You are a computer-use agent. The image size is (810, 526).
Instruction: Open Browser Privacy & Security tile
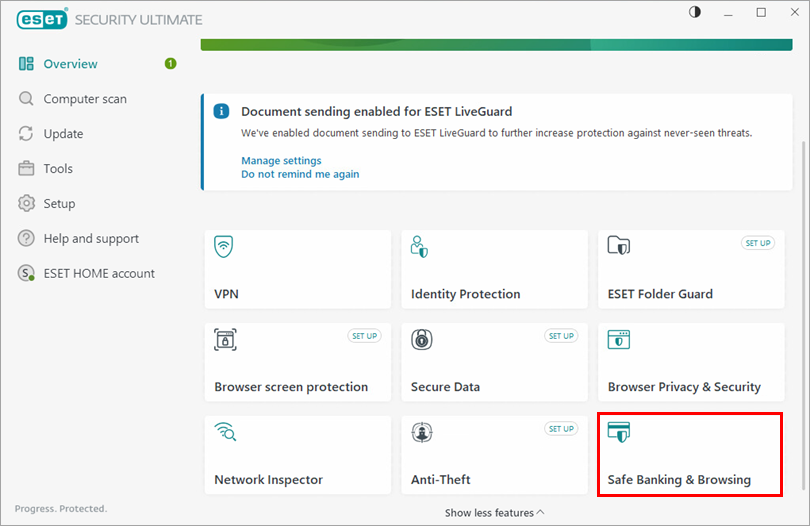(x=691, y=362)
